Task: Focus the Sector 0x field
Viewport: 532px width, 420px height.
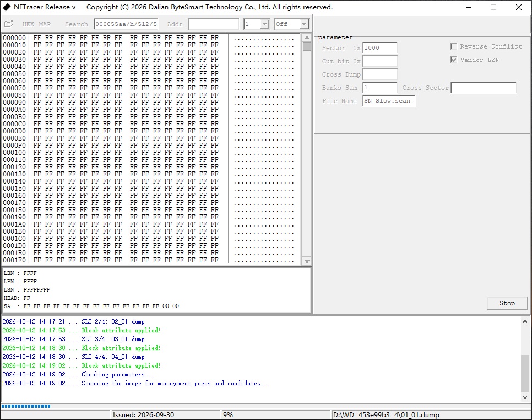Action: [x=380, y=48]
